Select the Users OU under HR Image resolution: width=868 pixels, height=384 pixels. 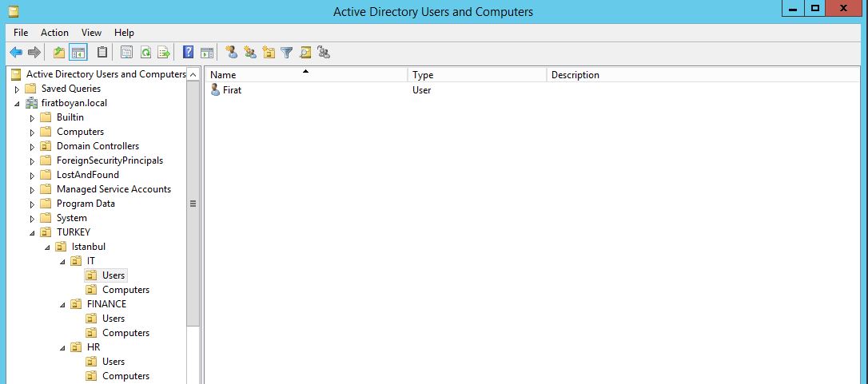coord(113,362)
